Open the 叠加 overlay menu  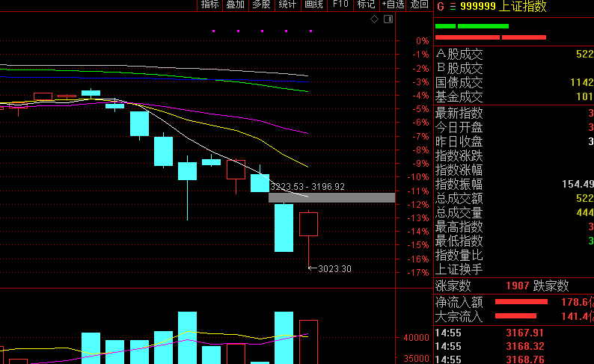coord(235,4)
